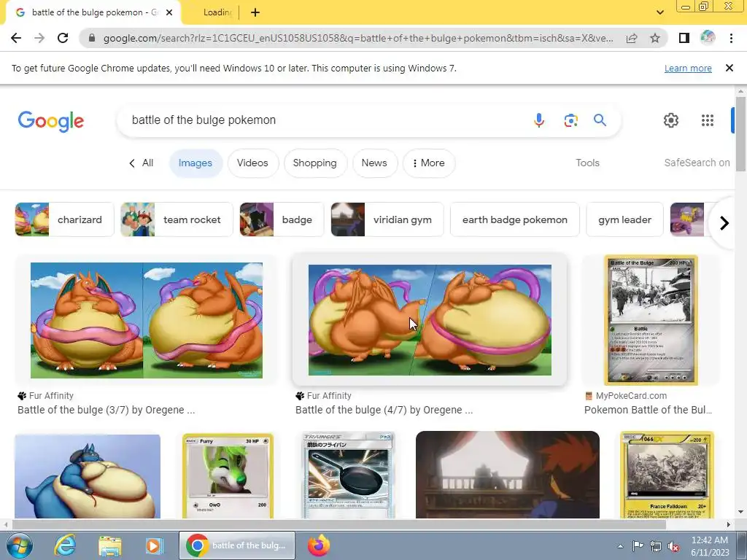The height and width of the screenshot is (560, 747).
Task: Click the muted volume tray icon
Action: pos(673,546)
